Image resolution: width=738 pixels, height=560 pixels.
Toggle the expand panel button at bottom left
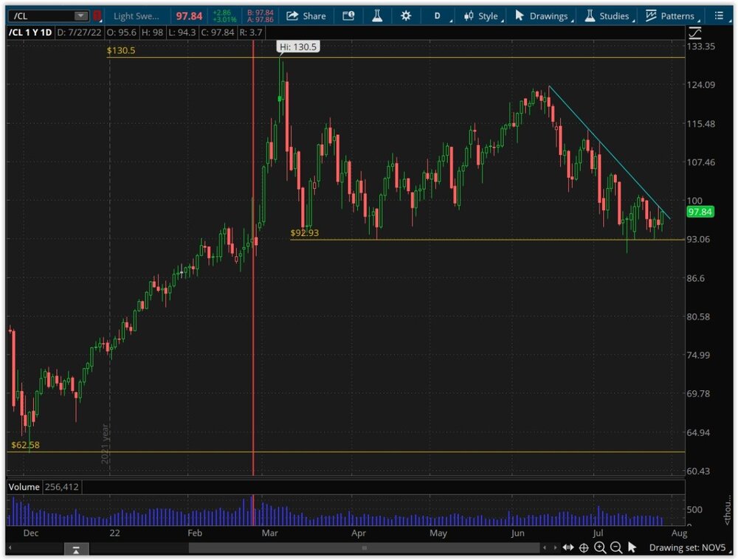(x=76, y=549)
